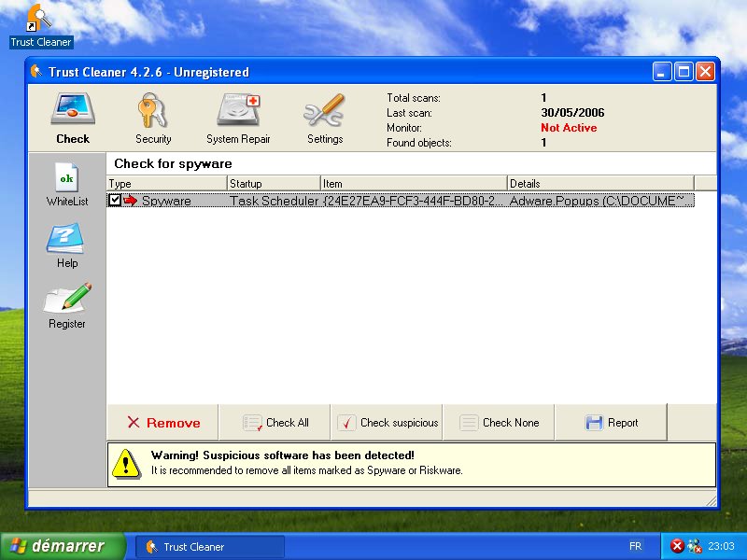Click the Report button
The image size is (747, 560).
pyautogui.click(x=612, y=423)
